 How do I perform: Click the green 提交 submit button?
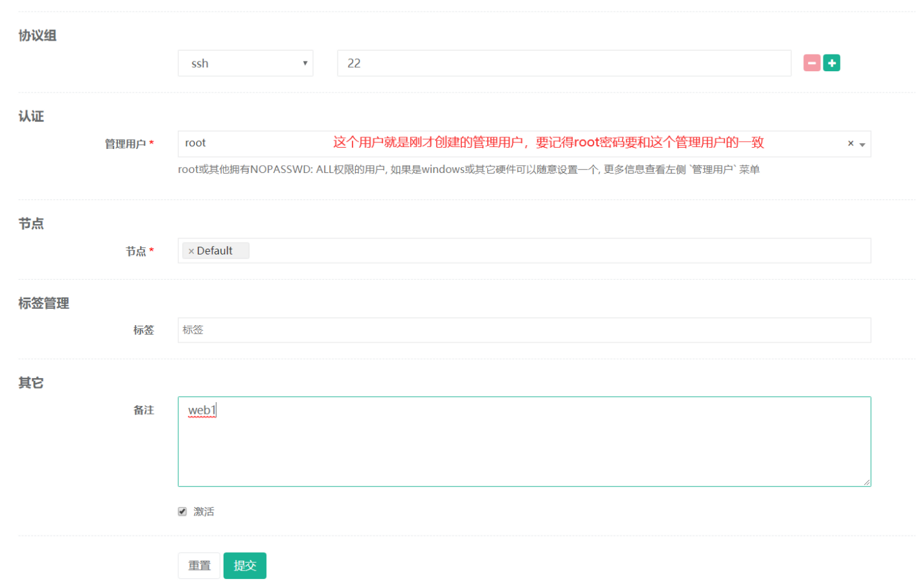pos(245,565)
